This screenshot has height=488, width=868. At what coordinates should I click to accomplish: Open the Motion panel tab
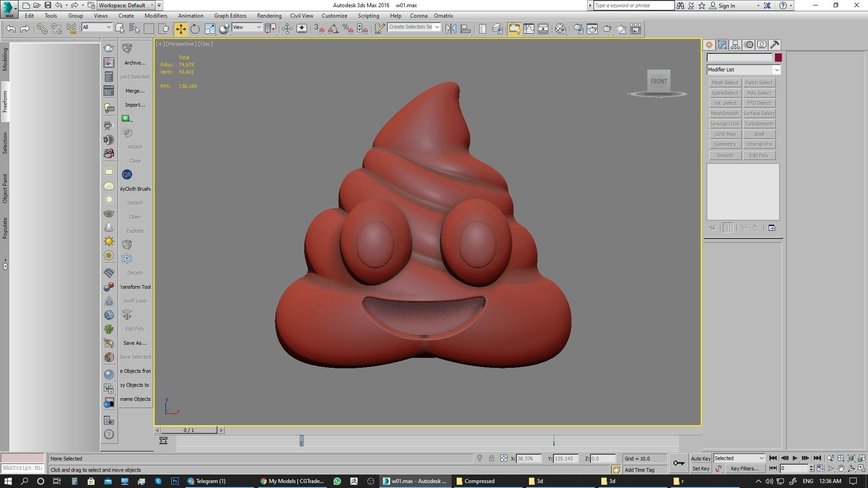[749, 45]
